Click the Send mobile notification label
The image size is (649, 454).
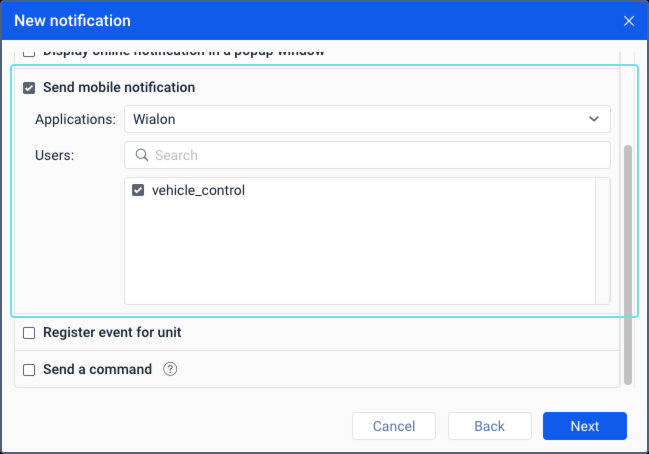pos(119,88)
